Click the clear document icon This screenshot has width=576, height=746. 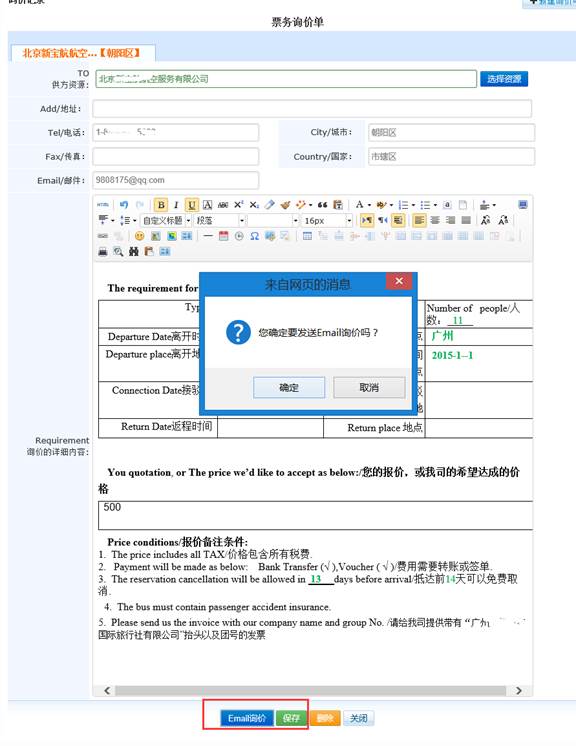[x=463, y=205]
